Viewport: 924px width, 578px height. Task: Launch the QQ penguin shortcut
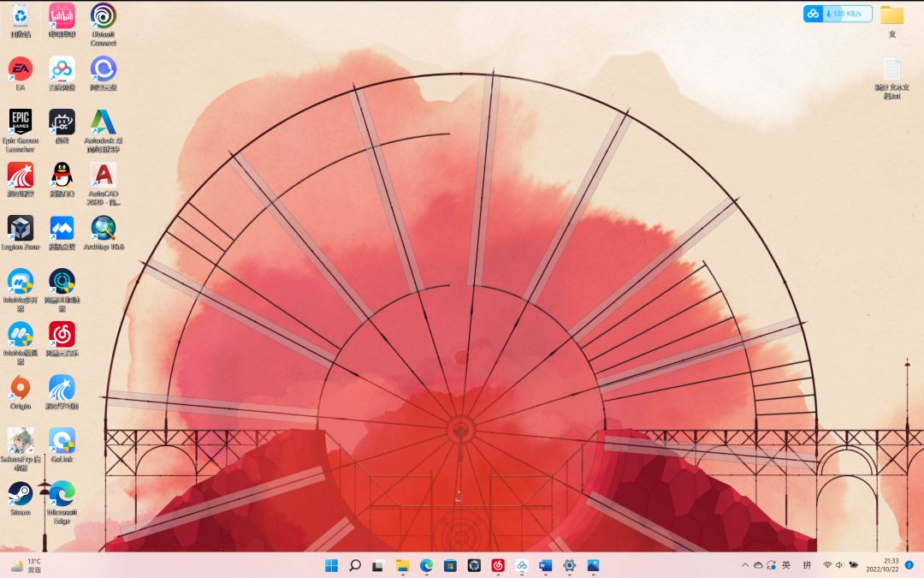point(62,181)
